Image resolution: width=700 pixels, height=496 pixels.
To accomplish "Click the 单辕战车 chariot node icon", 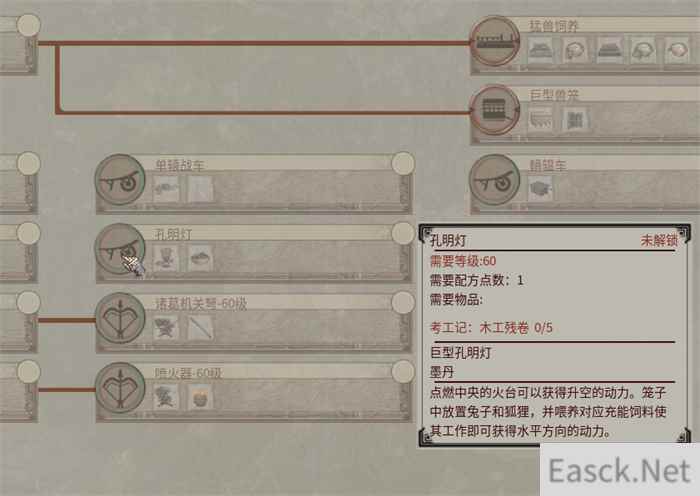I will click(120, 180).
